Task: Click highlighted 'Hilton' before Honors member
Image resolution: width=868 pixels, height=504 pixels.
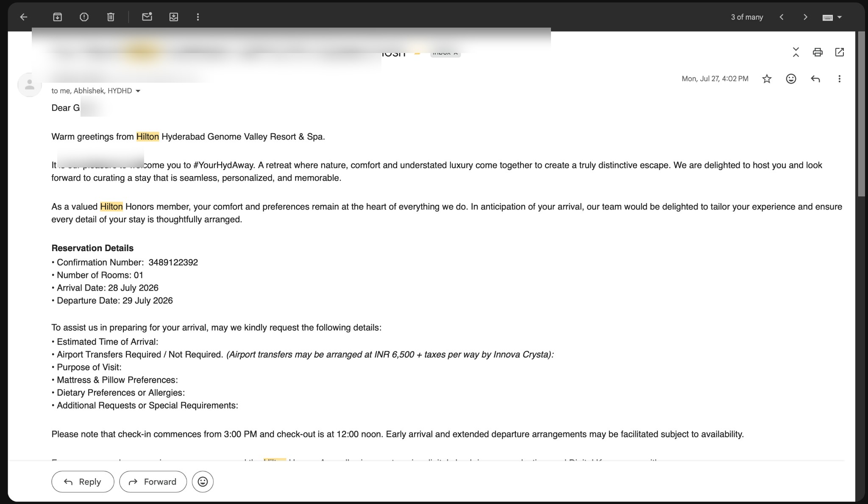Action: (x=111, y=207)
